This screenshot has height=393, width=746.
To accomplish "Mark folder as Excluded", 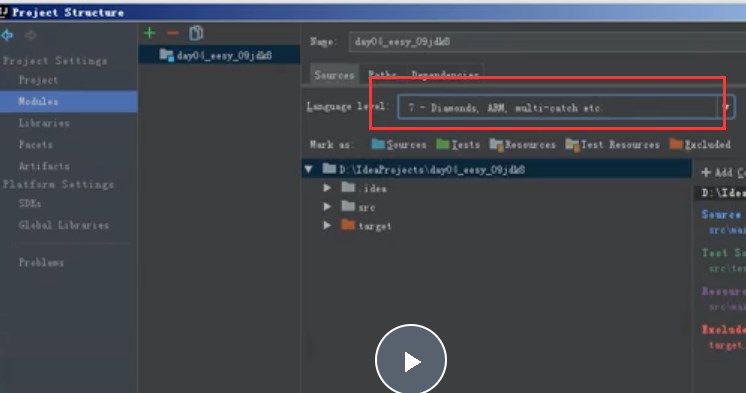I will click(x=700, y=144).
